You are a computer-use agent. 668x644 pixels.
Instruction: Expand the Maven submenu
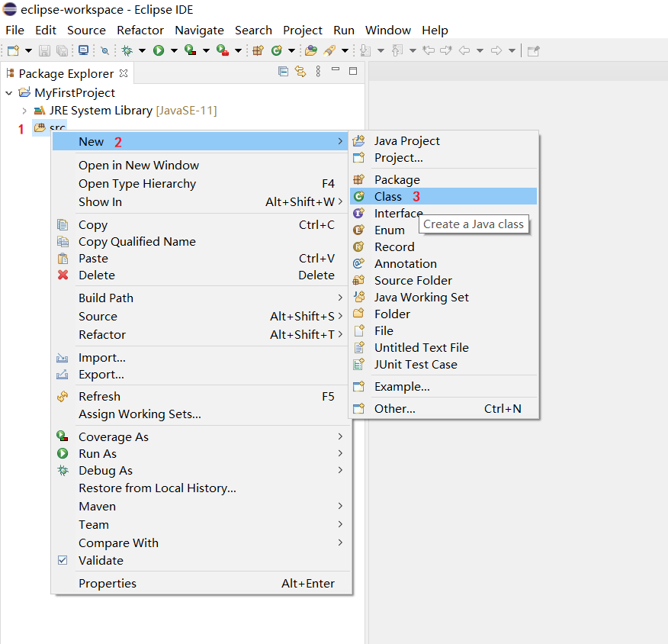201,507
